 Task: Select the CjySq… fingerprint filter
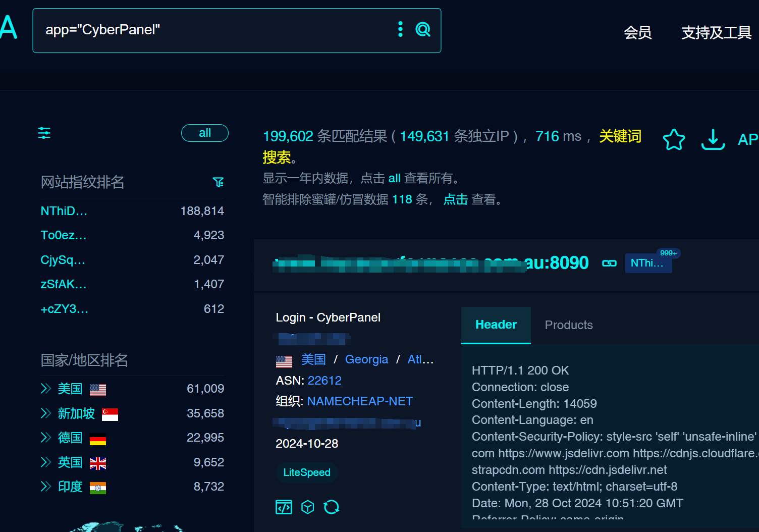[63, 260]
